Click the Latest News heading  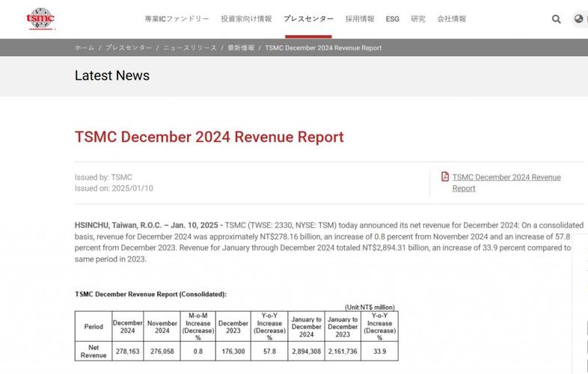(112, 76)
